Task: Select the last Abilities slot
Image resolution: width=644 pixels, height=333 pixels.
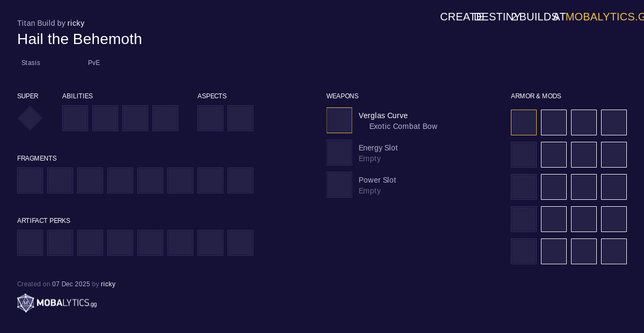Action: pos(165,118)
